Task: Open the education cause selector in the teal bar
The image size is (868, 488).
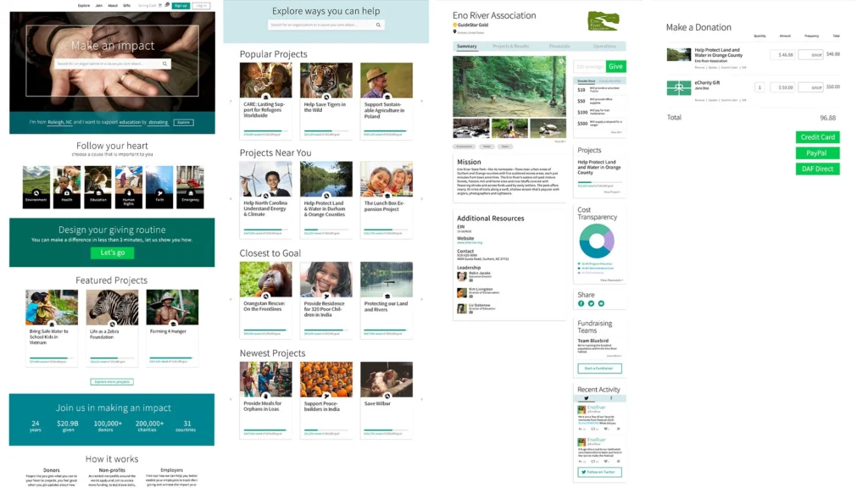Action: (x=130, y=122)
